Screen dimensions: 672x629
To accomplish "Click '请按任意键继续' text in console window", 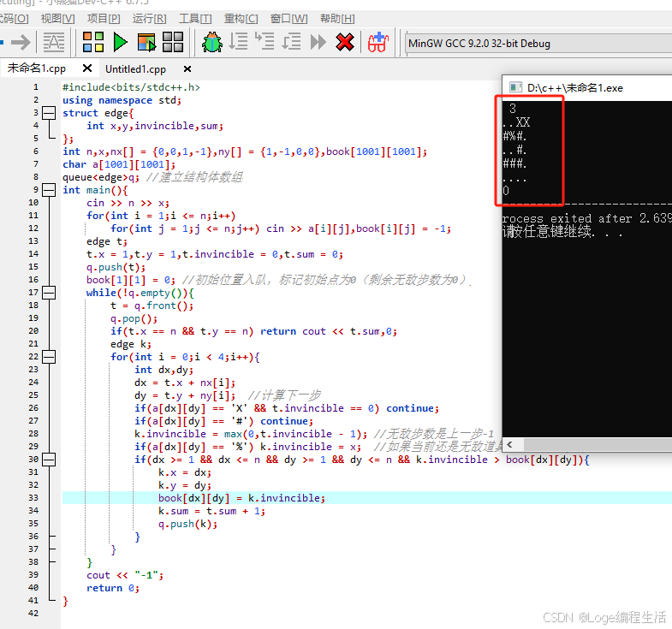I will [547, 231].
